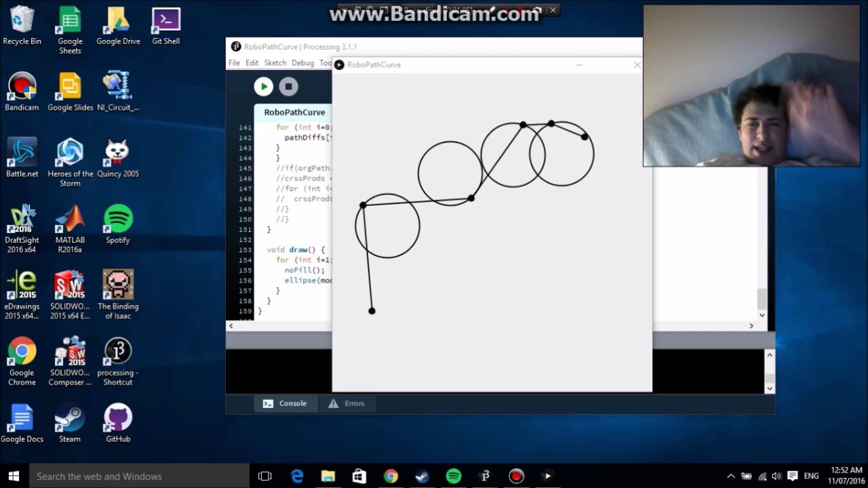Image resolution: width=868 pixels, height=488 pixels.
Task: Select the DraftSight 2016 x64 icon
Action: coord(22,230)
